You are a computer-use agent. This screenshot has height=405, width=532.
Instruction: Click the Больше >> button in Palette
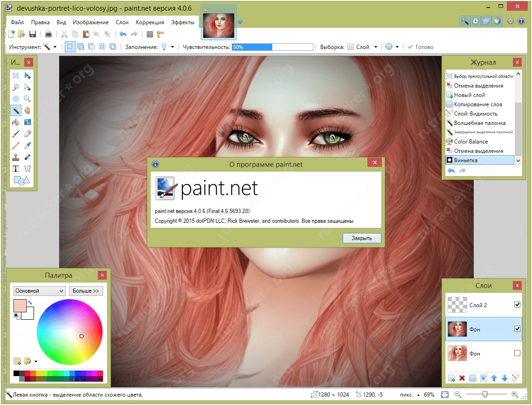coord(86,291)
